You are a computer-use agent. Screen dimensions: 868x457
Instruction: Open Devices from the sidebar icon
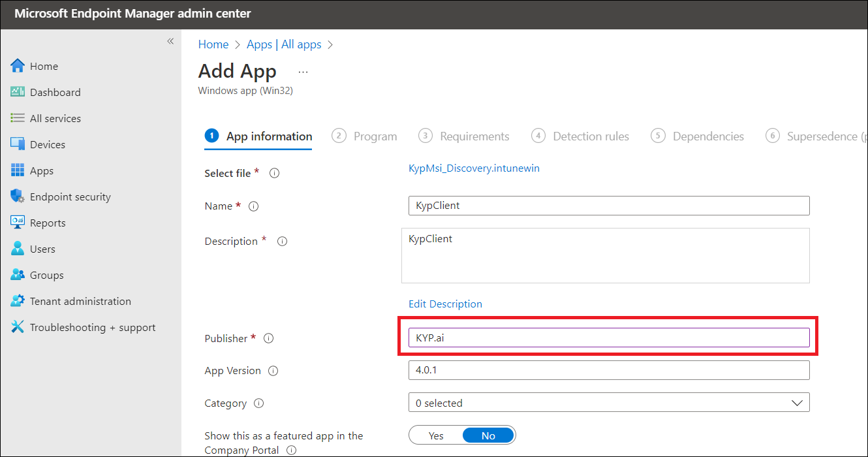[18, 144]
